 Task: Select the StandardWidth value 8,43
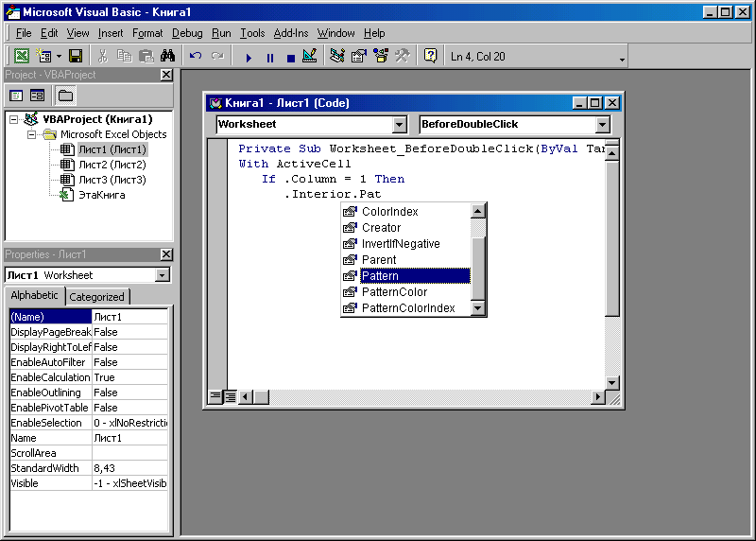pos(129,468)
